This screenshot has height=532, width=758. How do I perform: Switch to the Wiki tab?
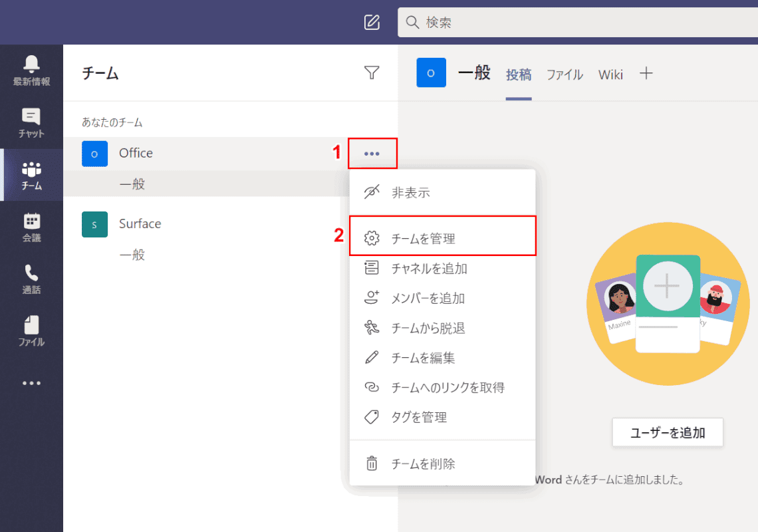610,74
